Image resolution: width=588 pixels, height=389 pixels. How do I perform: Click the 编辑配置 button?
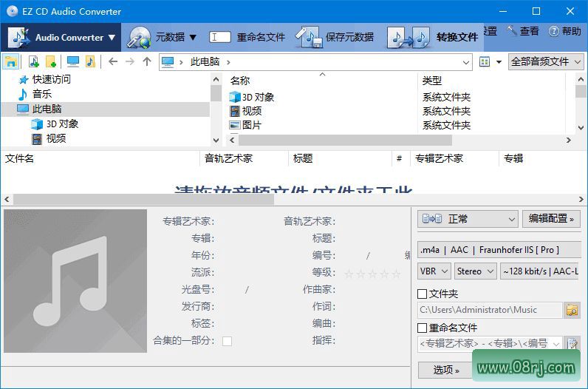point(551,218)
